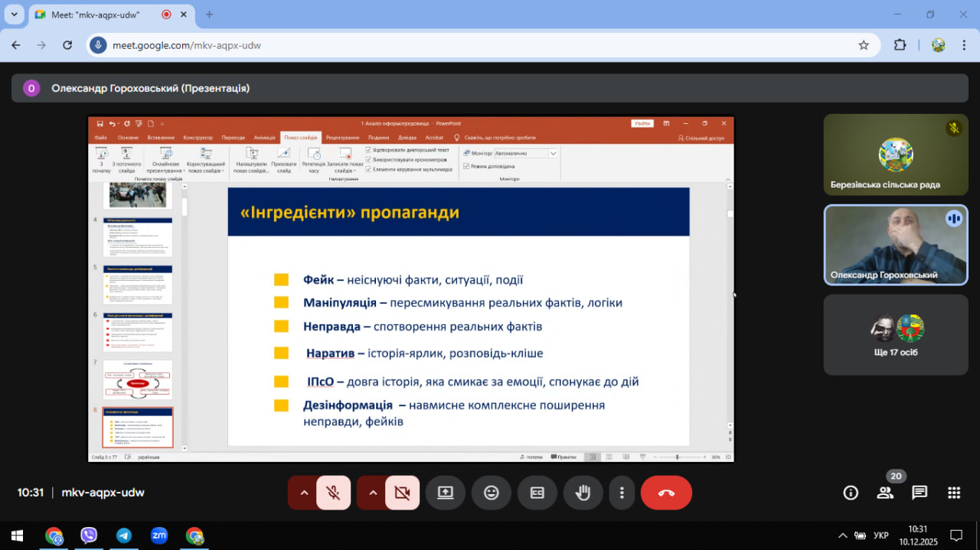The width and height of the screenshot is (980, 550).
Task: Expand audio settings arrow beside microphone
Action: coord(304,493)
